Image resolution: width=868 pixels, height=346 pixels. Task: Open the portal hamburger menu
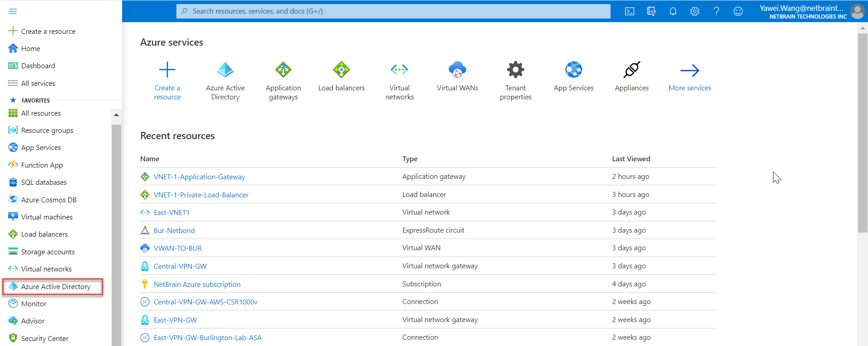coord(13,11)
